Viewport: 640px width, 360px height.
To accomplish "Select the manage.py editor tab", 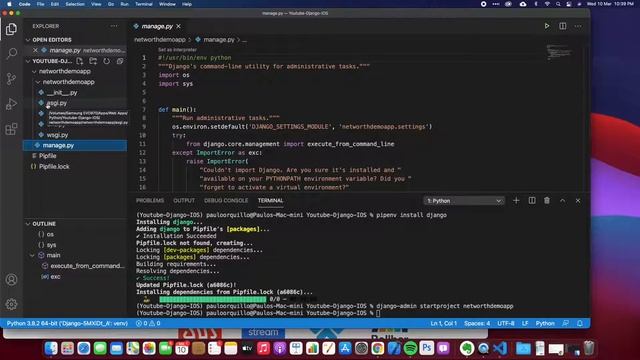I will [x=157, y=26].
